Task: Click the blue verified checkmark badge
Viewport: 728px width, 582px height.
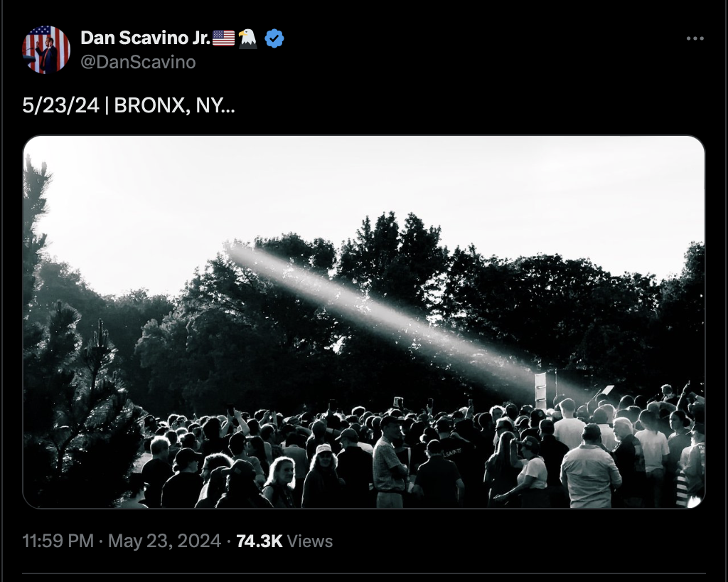Action: (x=274, y=38)
